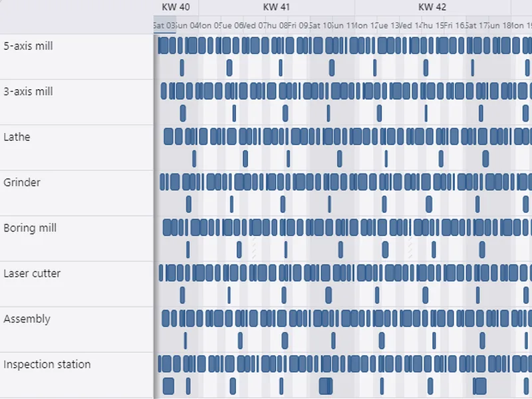The image size is (532, 399).
Task: Select the Inspection station resource row
Action: click(x=76, y=375)
